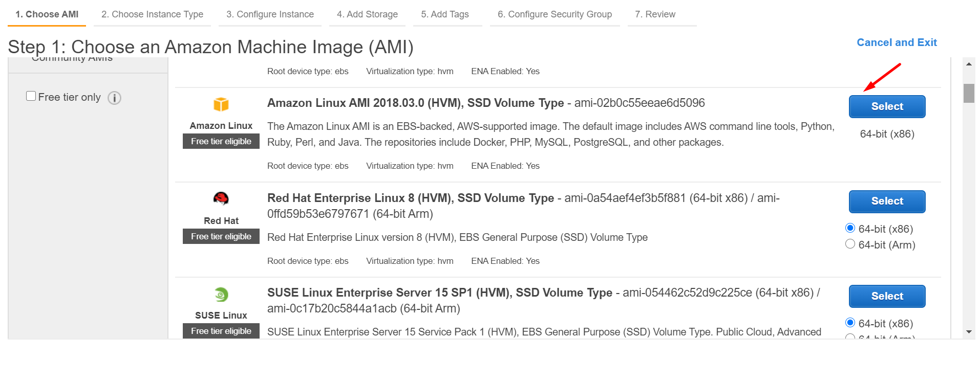Image resolution: width=980 pixels, height=382 pixels.
Task: Click Free tier eligible badge under Red Hat
Action: pyautogui.click(x=221, y=236)
